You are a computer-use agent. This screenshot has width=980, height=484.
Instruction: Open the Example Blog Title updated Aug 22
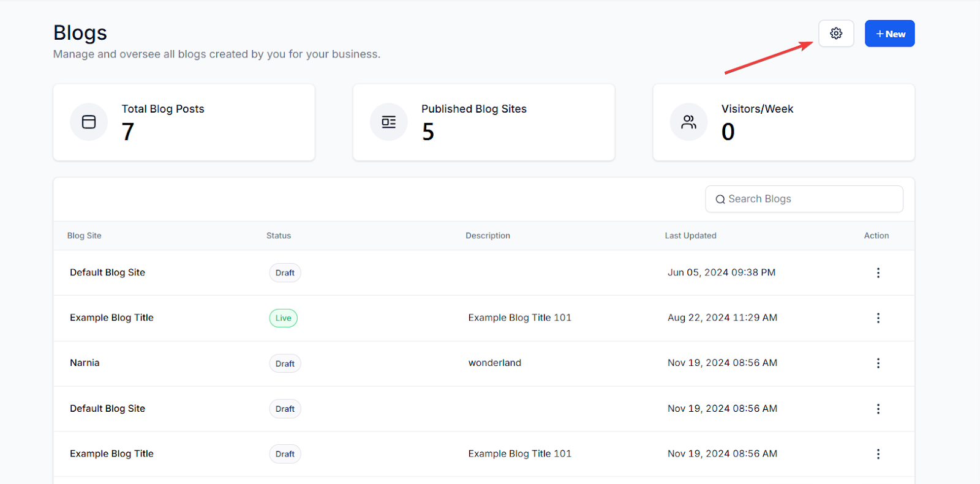coord(111,318)
